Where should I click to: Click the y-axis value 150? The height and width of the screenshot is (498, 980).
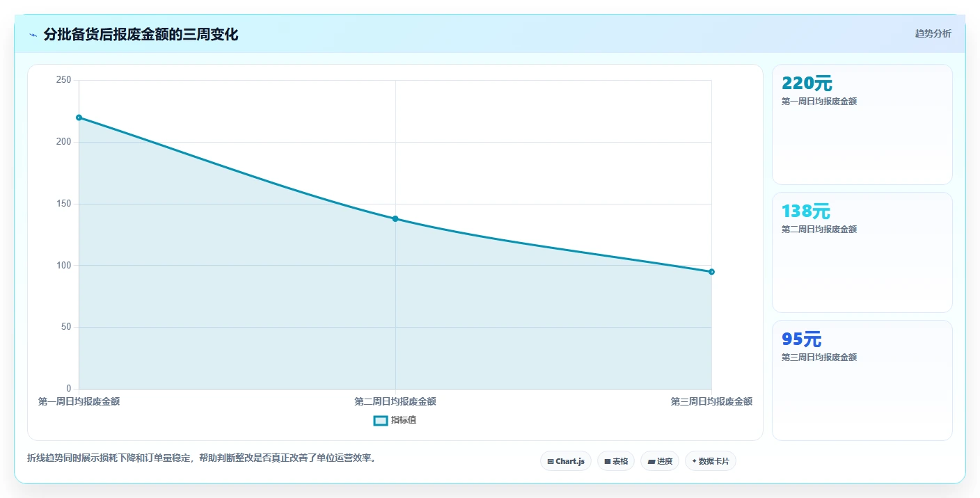coord(64,204)
